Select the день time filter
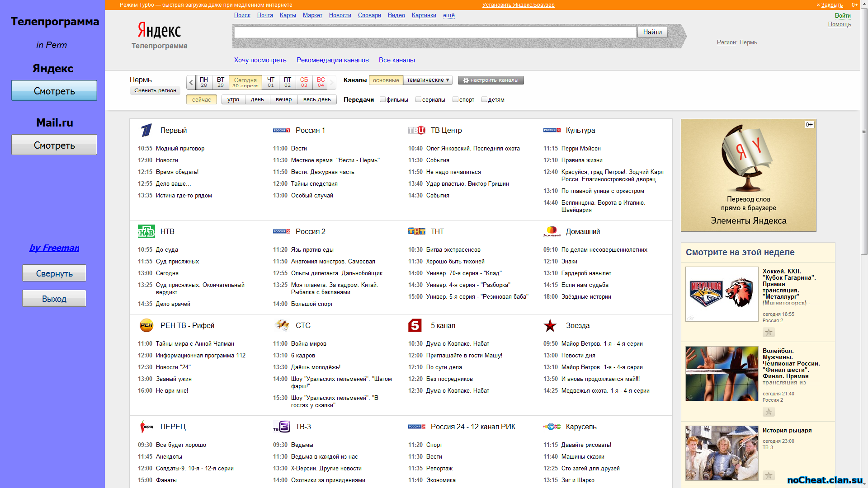Image resolution: width=868 pixels, height=488 pixels. click(257, 99)
